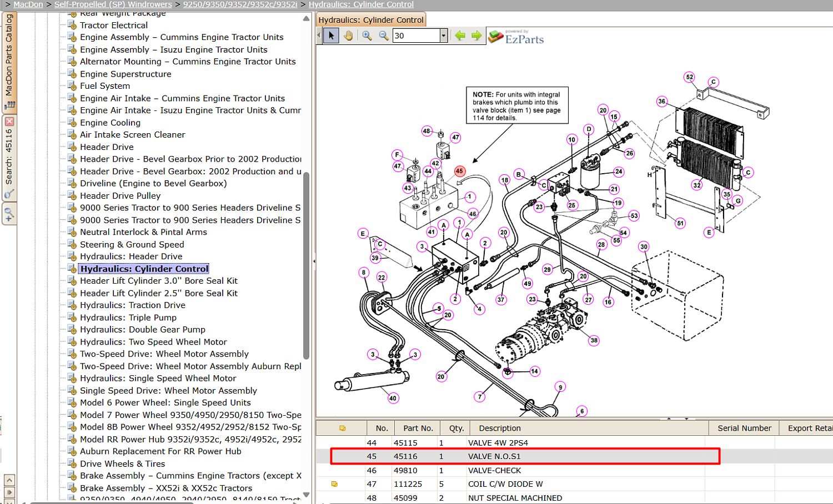Screen dimensions: 833x504
Task: Open Air Intake Screen Cleaner item
Action: 133,135
